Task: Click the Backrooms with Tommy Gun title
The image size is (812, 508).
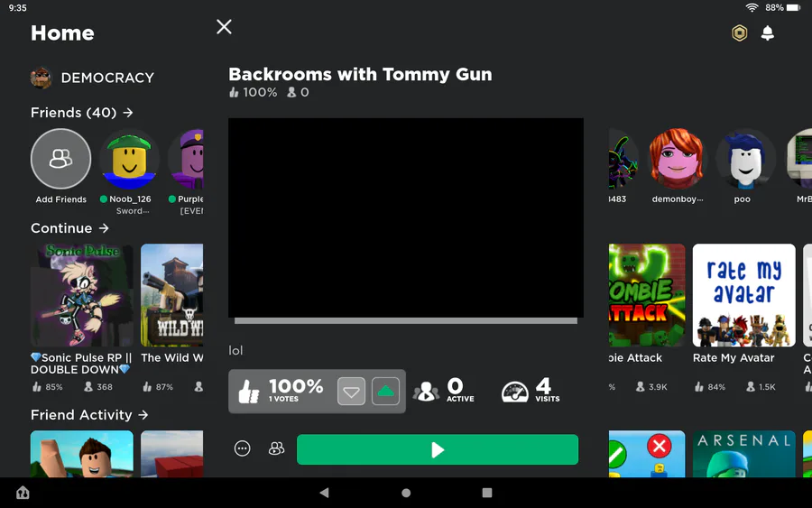Action: [360, 74]
